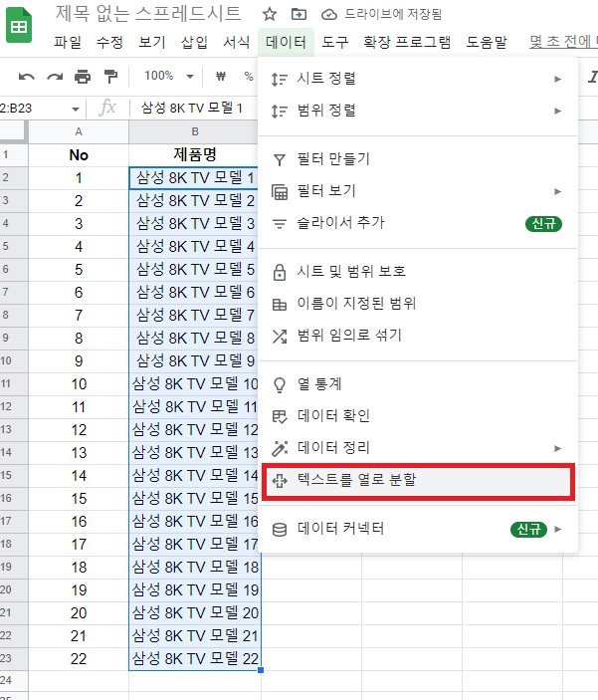Image resolution: width=598 pixels, height=700 pixels.
Task: Click the redo arrow in toolbar
Action: [x=55, y=77]
